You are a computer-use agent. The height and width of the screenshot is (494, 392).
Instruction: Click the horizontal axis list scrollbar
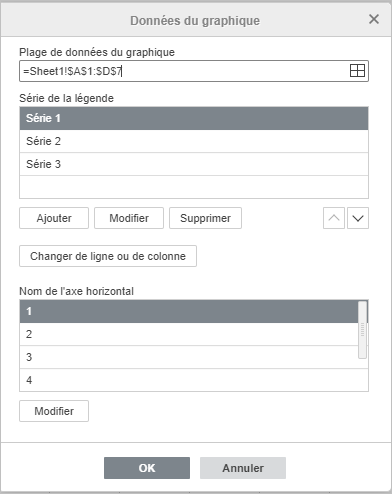tap(363, 330)
